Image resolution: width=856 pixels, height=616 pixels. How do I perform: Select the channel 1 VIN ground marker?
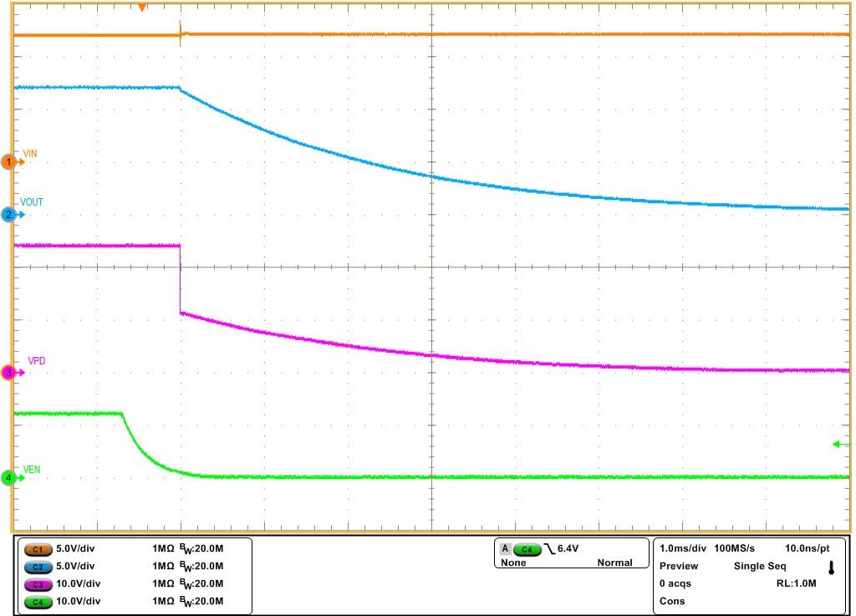point(9,162)
